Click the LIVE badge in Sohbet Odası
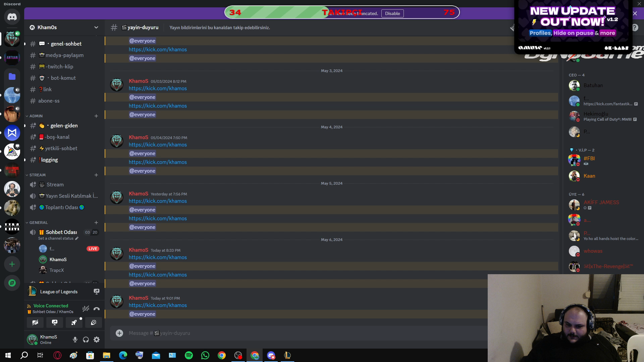 tap(93, 249)
